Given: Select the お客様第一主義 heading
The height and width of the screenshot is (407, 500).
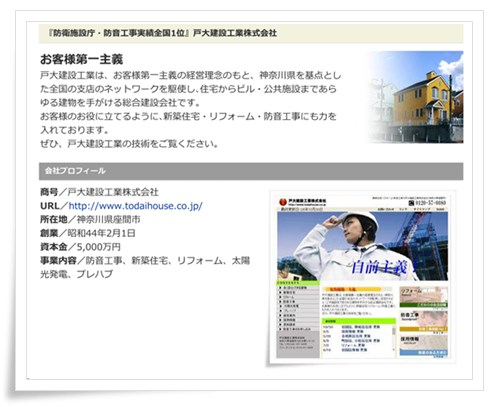Looking at the screenshot, I should 82,59.
